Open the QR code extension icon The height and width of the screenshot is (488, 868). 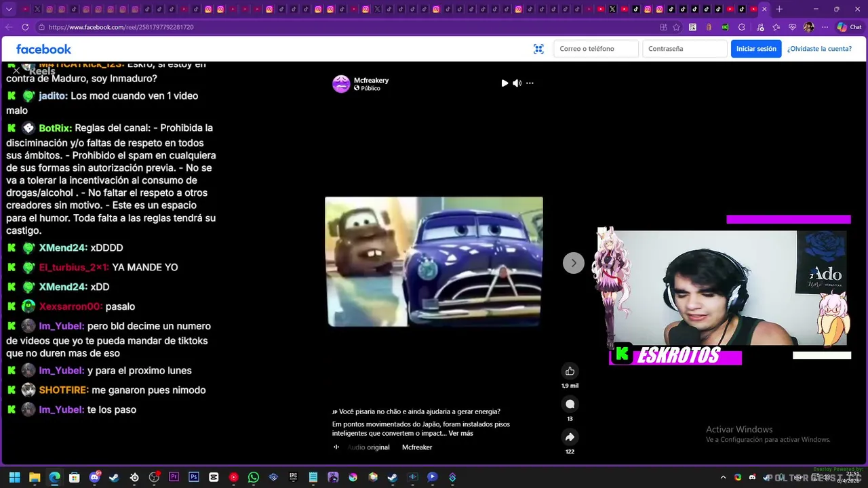pos(692,27)
